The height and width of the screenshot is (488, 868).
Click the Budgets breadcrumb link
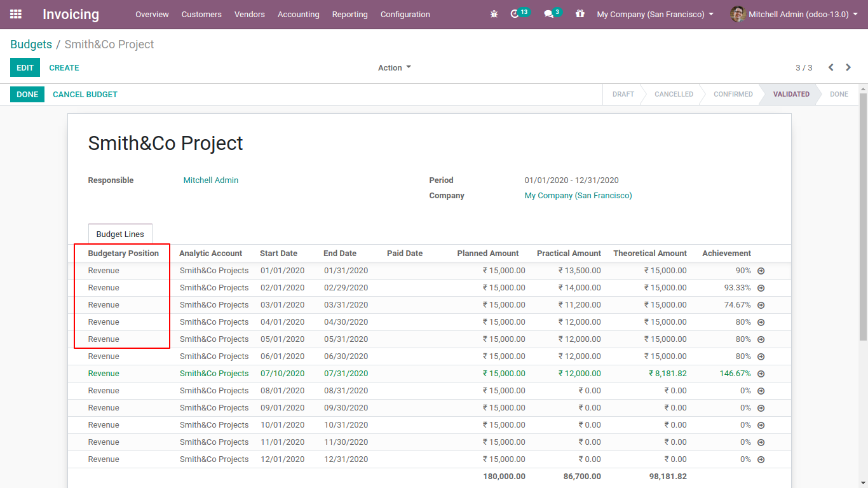click(31, 44)
